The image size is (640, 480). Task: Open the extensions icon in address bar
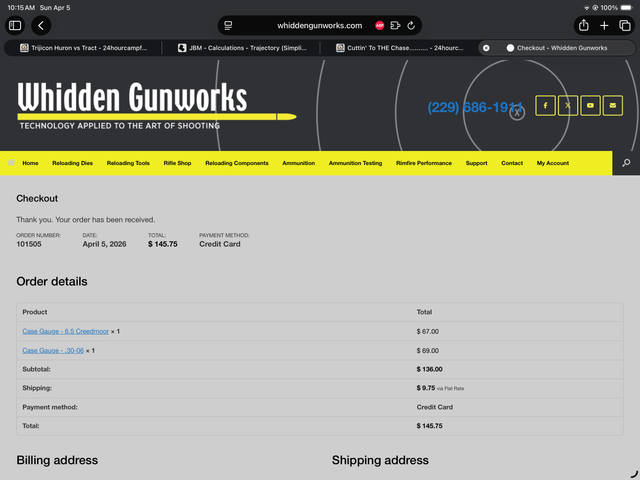pos(395,25)
